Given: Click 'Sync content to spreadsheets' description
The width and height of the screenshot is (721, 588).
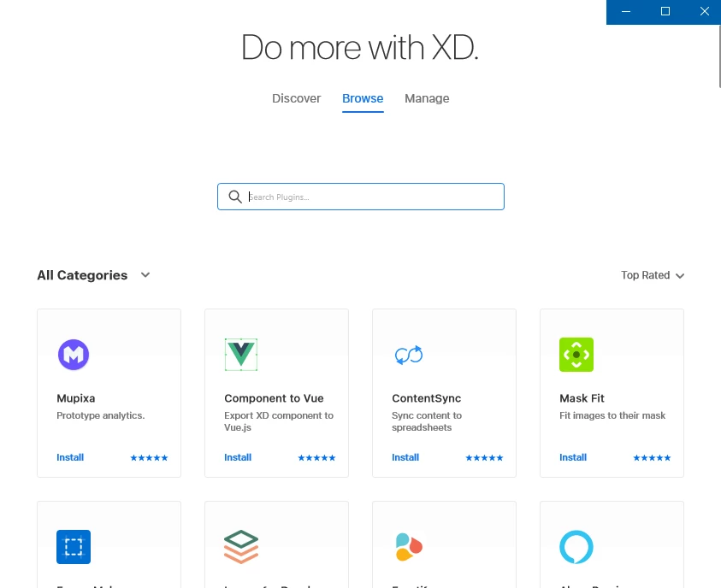Looking at the screenshot, I should 427,421.
